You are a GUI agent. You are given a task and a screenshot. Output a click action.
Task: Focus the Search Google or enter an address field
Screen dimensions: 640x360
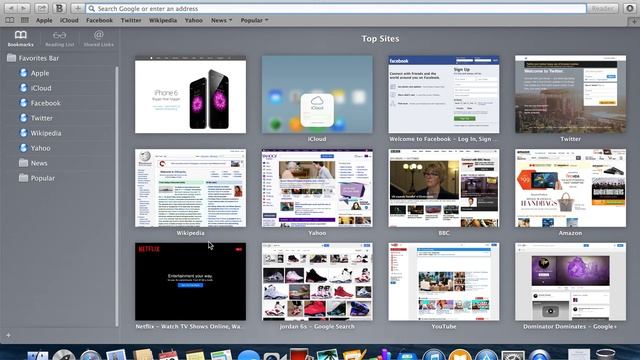(x=336, y=8)
